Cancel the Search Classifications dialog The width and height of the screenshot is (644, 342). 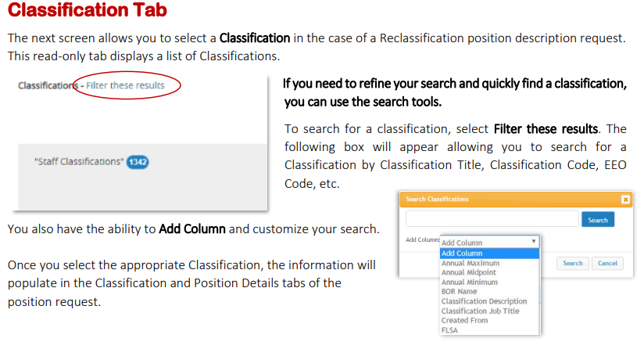click(x=607, y=263)
